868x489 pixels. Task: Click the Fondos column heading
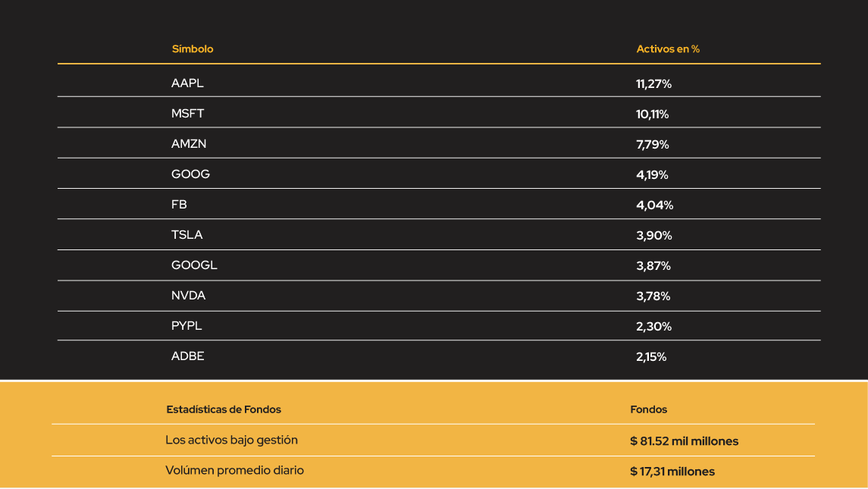tap(648, 410)
